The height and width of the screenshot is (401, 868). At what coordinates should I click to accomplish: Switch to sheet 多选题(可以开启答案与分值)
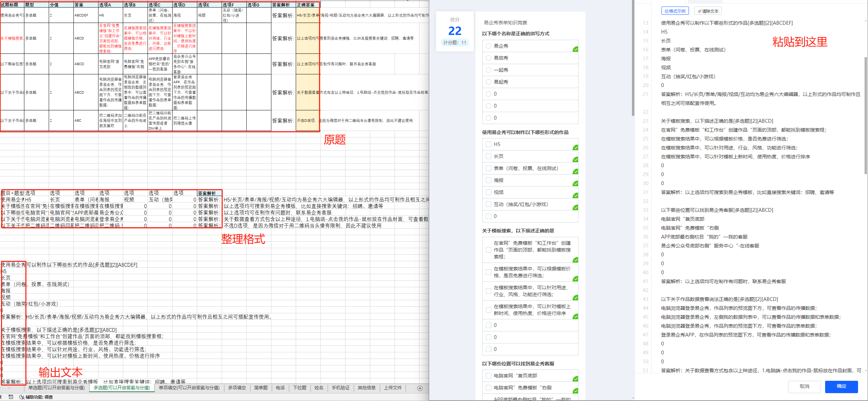coord(122,388)
